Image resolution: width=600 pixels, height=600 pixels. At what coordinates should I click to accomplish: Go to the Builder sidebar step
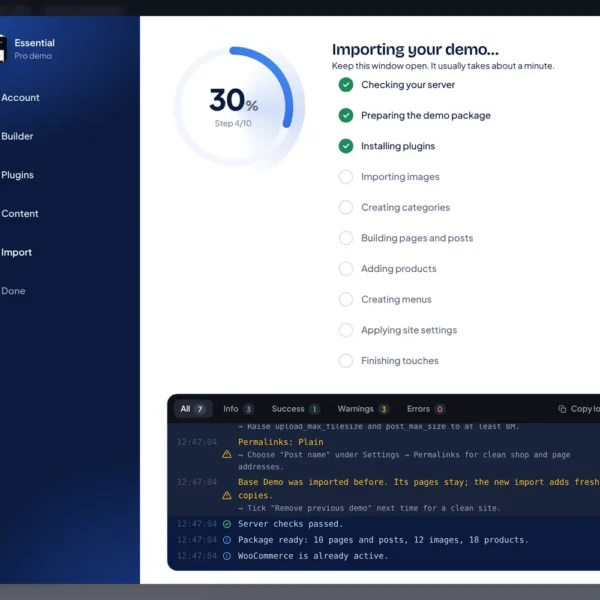[17, 136]
